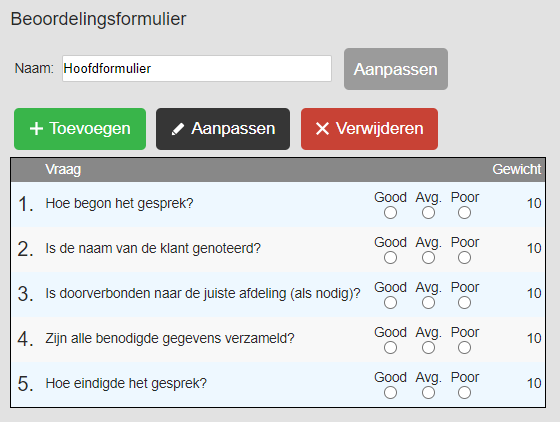Image resolution: width=560 pixels, height=422 pixels.
Task: Click the X icon on Verwijderen button
Action: [x=322, y=129]
